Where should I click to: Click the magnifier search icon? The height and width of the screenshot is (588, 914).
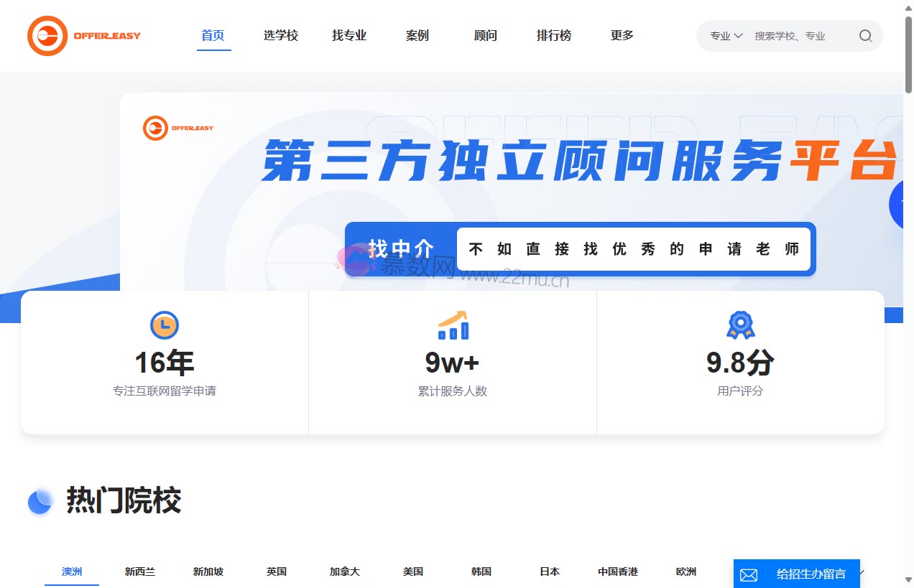coord(865,36)
